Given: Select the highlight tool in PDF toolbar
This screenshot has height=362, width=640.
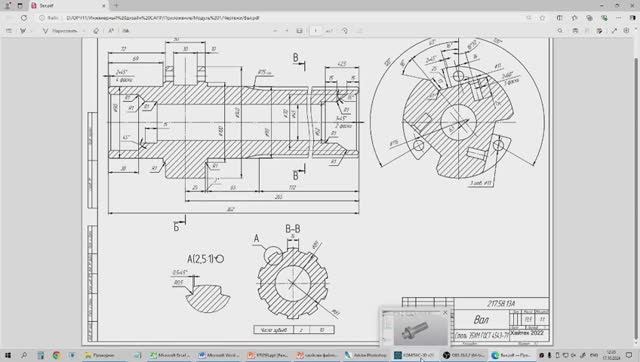Looking at the screenshot, I should (x=23, y=31).
